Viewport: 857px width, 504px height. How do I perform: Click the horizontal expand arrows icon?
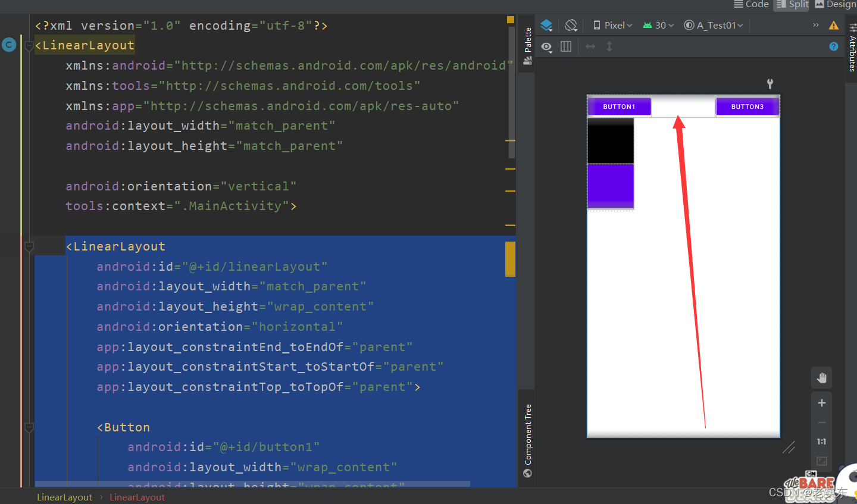click(590, 46)
